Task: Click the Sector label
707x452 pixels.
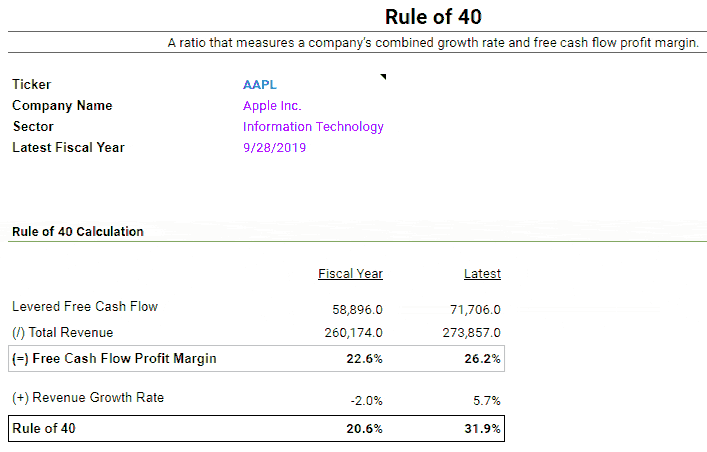Action: (x=33, y=126)
